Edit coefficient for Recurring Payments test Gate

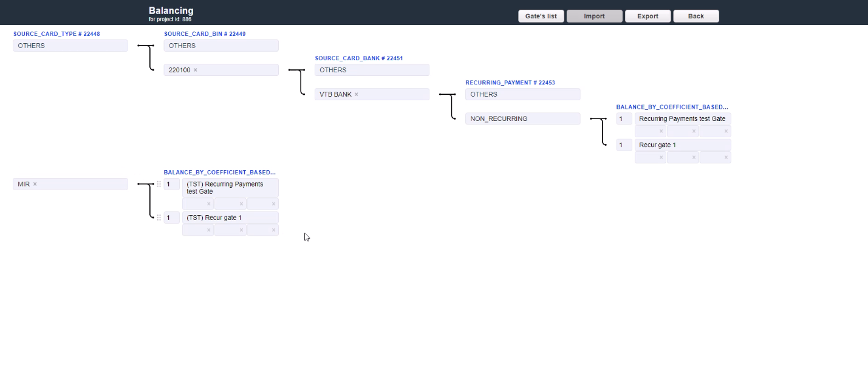(624, 119)
